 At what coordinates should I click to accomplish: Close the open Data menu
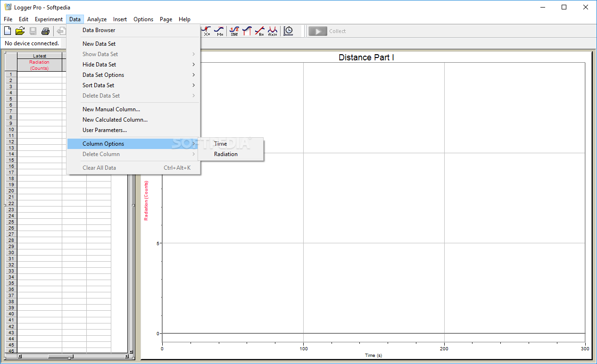click(x=75, y=19)
